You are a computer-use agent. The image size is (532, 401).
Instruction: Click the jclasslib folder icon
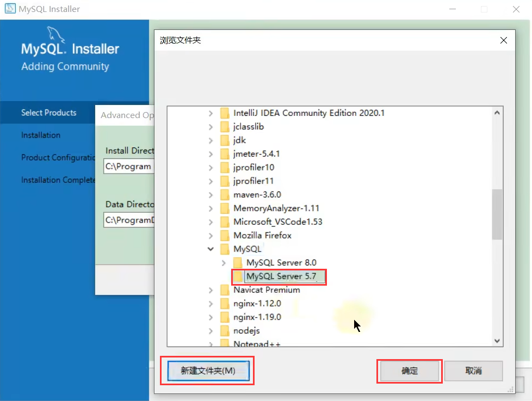[225, 127]
